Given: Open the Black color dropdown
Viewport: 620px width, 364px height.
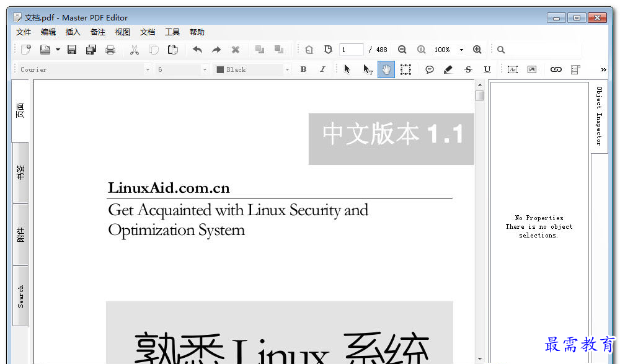Looking at the screenshot, I should click(x=288, y=69).
